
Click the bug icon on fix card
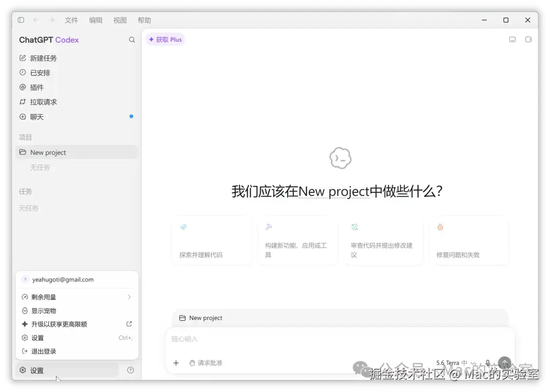(440, 227)
